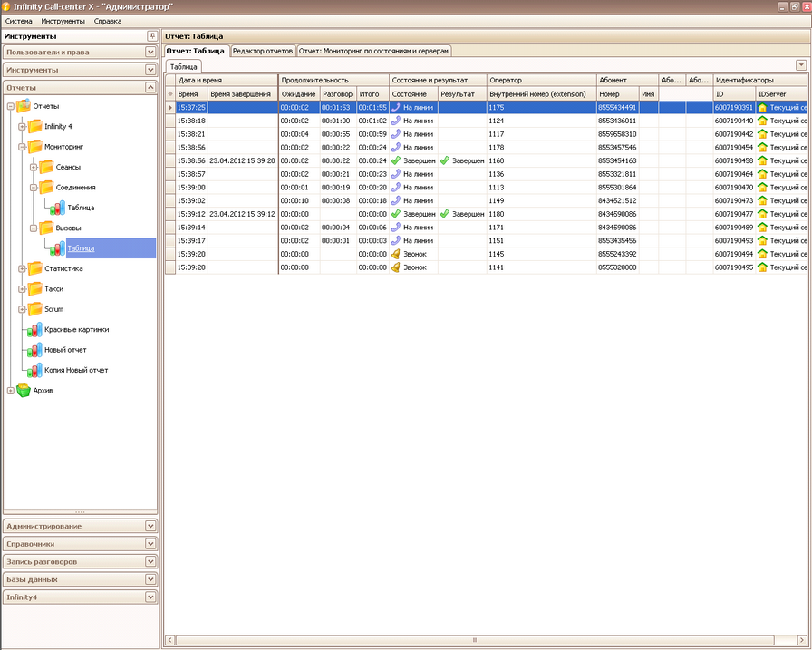Sort by the Время завершения column header

[x=242, y=93]
